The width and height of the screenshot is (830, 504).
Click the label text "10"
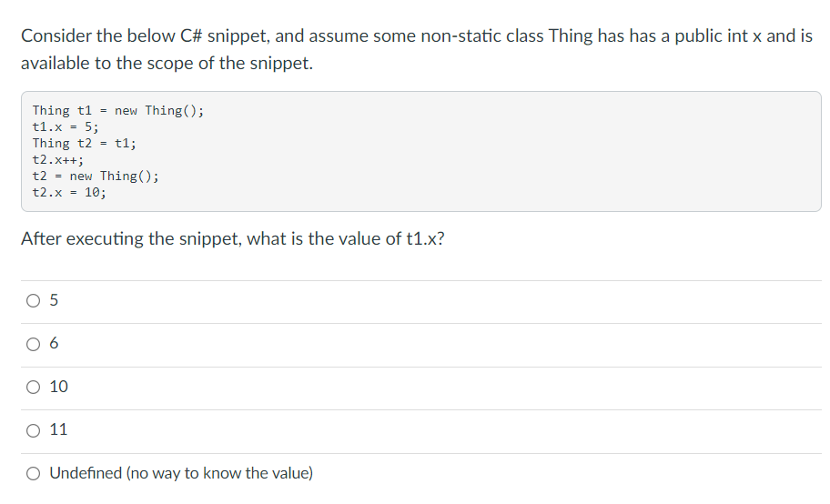point(59,387)
